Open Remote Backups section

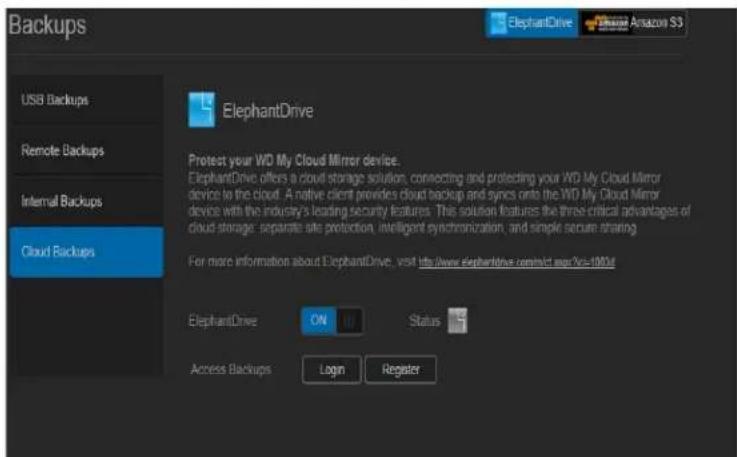[86, 151]
